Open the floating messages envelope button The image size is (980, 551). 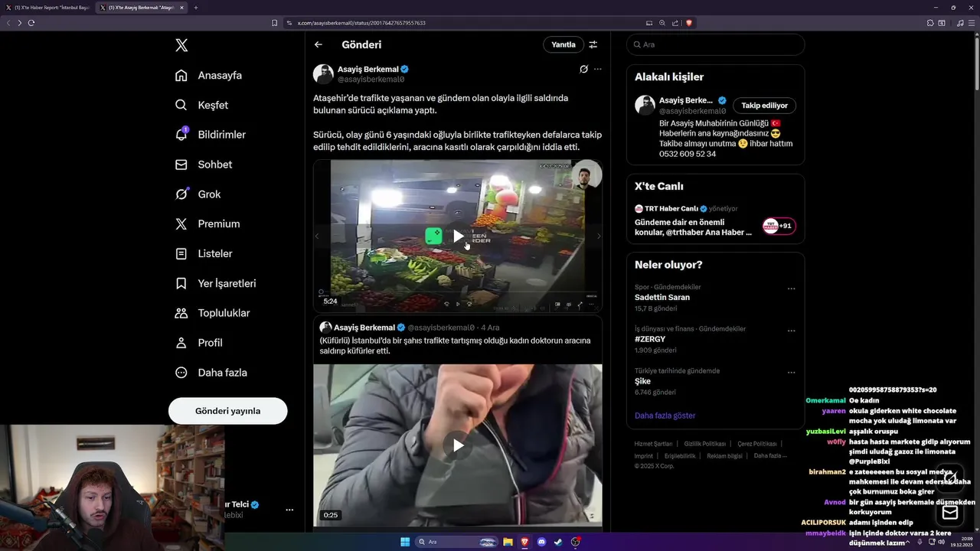click(950, 512)
